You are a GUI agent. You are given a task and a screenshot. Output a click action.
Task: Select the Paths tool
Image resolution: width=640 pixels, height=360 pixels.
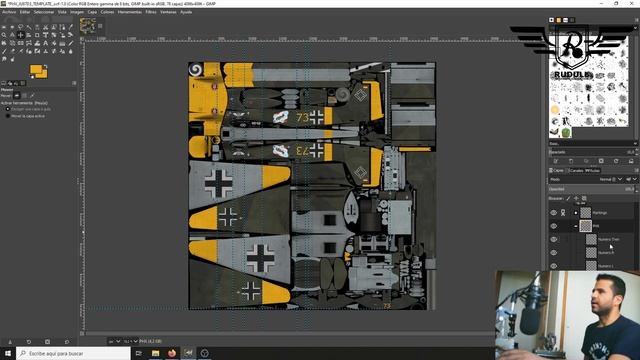click(62, 27)
